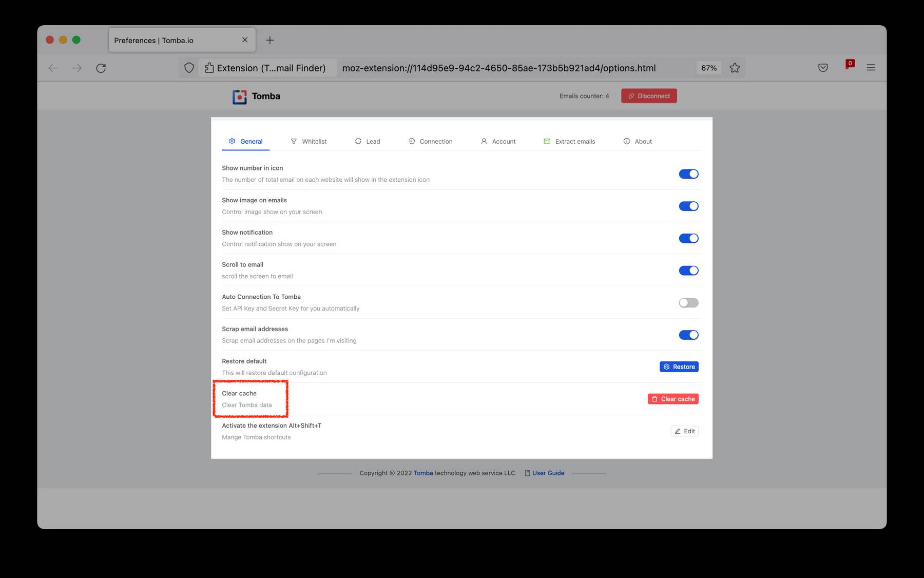This screenshot has height=578, width=924.
Task: Open the Firefox hamburger menu
Action: pos(871,67)
